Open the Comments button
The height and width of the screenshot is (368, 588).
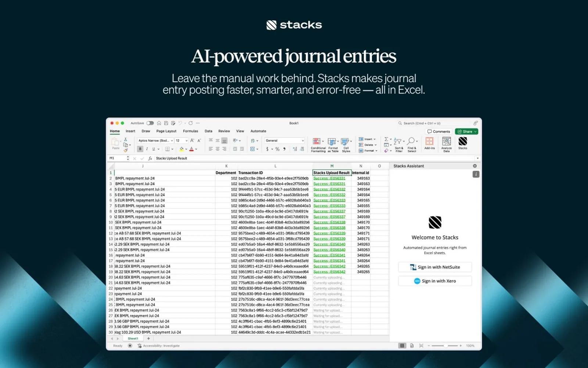439,131
